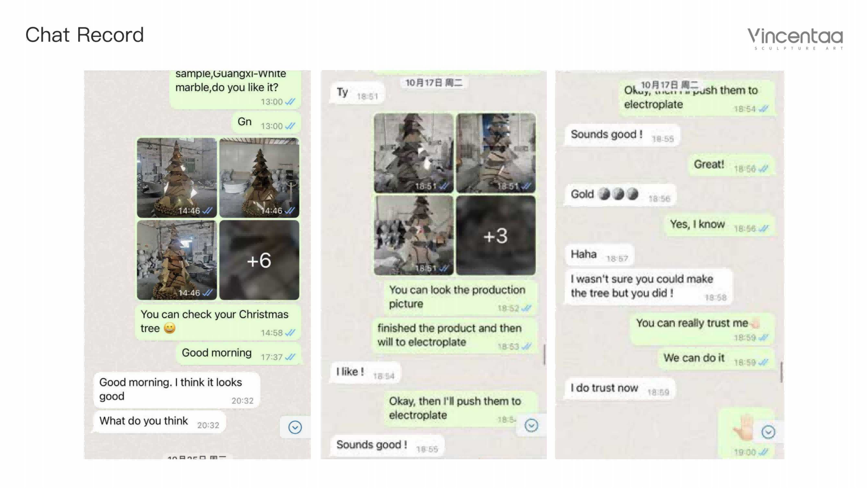The image size is (868, 488).
Task: Open the +6 more photos thumbnail
Action: coord(259,260)
